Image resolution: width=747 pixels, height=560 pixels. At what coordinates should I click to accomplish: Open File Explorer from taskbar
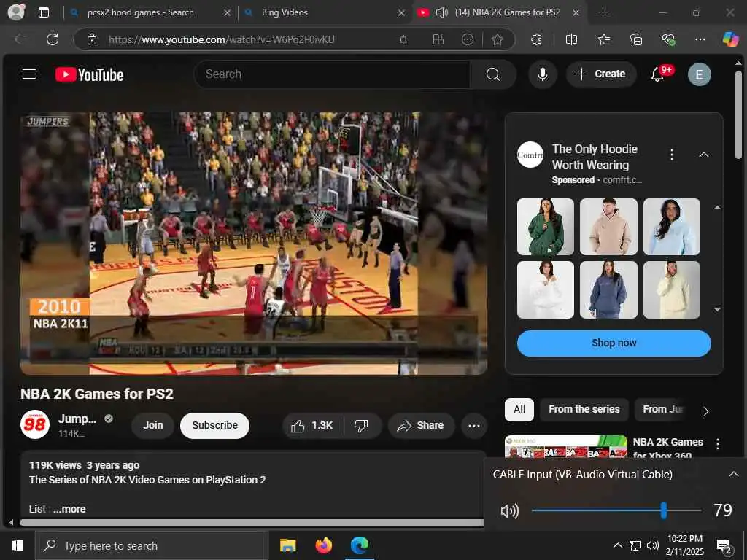click(x=287, y=545)
